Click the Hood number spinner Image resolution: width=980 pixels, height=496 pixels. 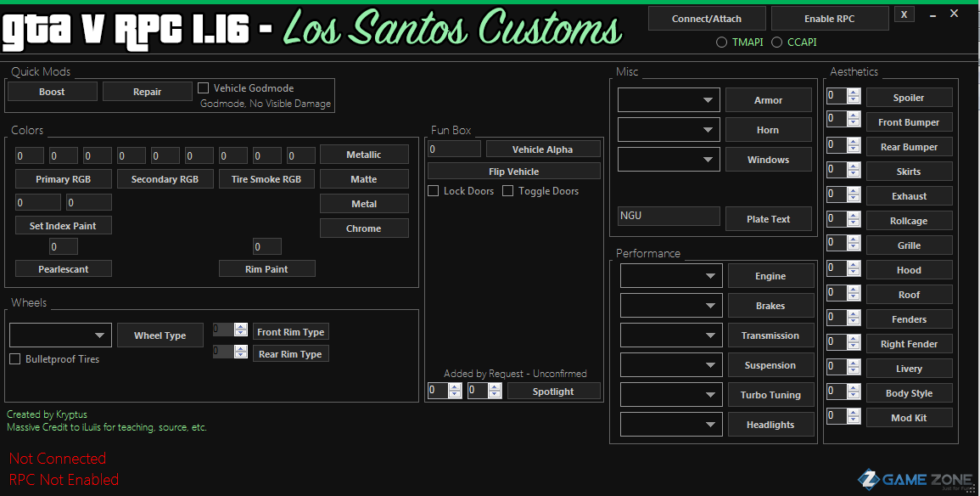843,268
